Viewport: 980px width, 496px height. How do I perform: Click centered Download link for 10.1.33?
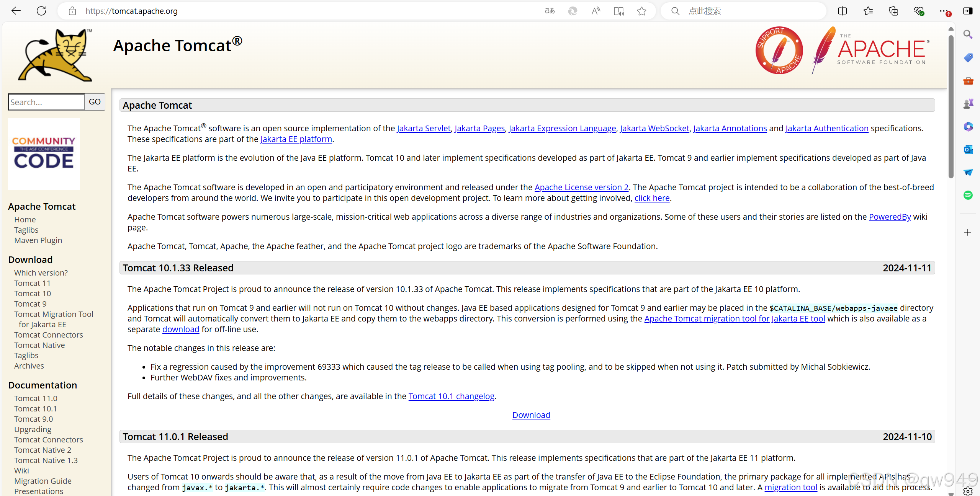531,415
